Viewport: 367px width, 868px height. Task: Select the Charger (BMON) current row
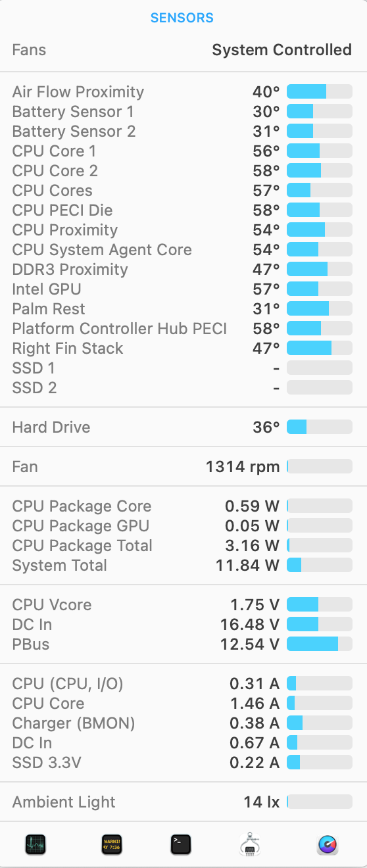(183, 723)
